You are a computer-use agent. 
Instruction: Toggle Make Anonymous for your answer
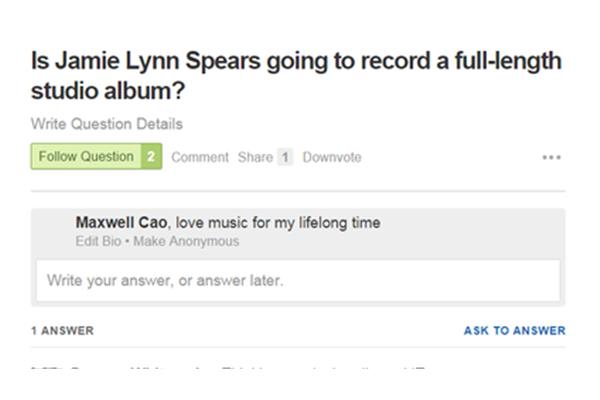pyautogui.click(x=186, y=242)
